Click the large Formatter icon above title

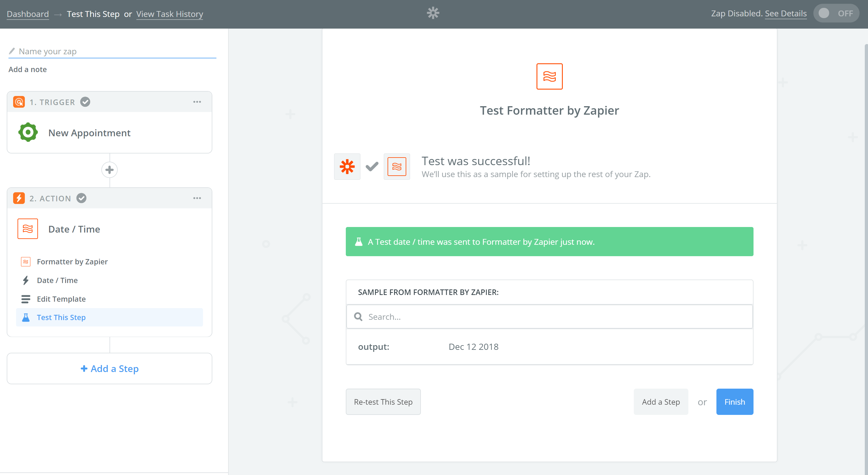549,76
